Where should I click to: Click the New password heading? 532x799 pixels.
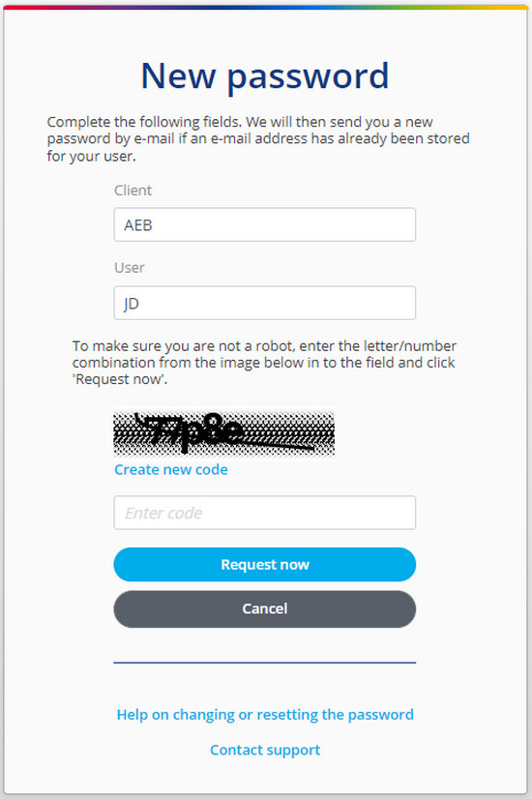tap(265, 75)
